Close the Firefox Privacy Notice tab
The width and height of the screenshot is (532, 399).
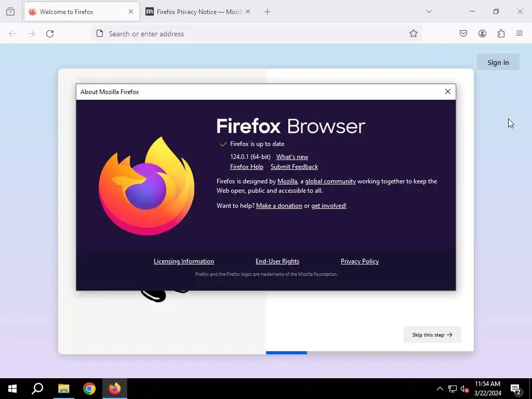[248, 11]
